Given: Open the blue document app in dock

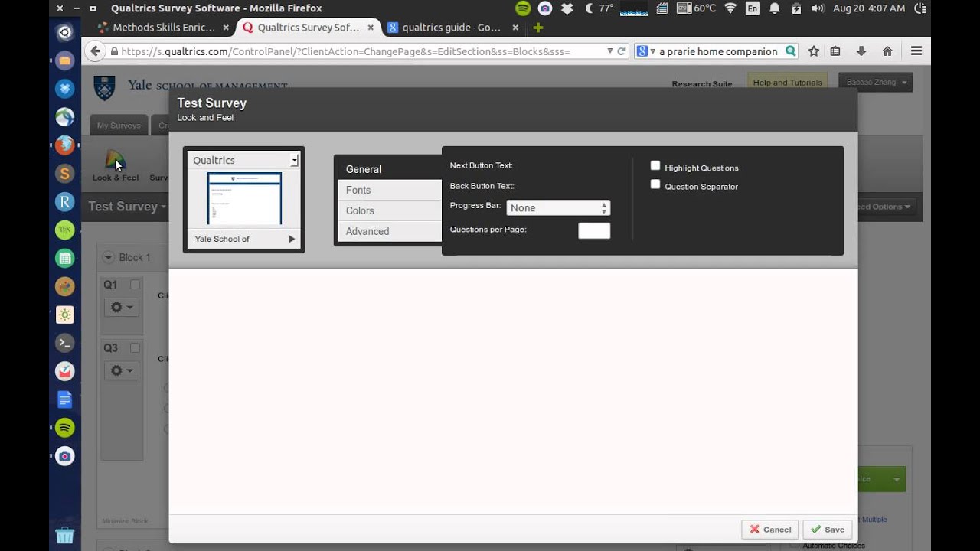Looking at the screenshot, I should tap(65, 399).
